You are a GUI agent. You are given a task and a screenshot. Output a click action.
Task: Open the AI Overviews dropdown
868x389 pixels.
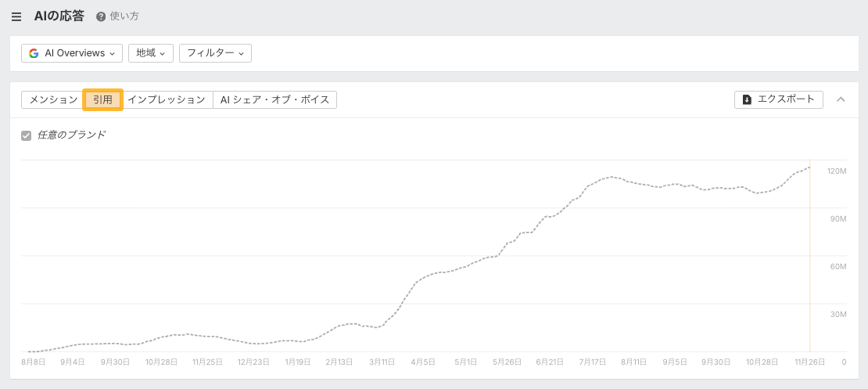(72, 53)
